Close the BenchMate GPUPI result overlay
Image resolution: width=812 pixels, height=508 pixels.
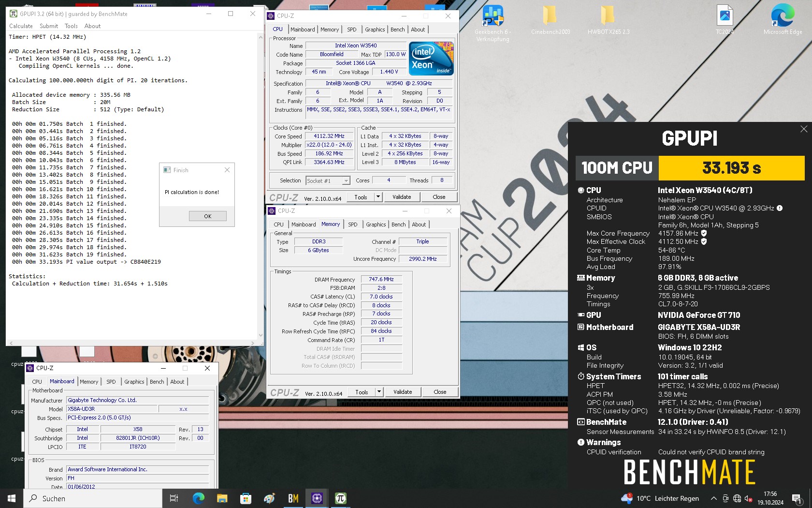tap(804, 129)
